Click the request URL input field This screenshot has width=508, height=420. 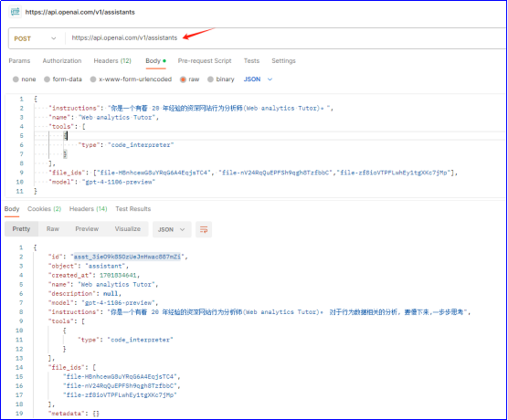coord(285,38)
